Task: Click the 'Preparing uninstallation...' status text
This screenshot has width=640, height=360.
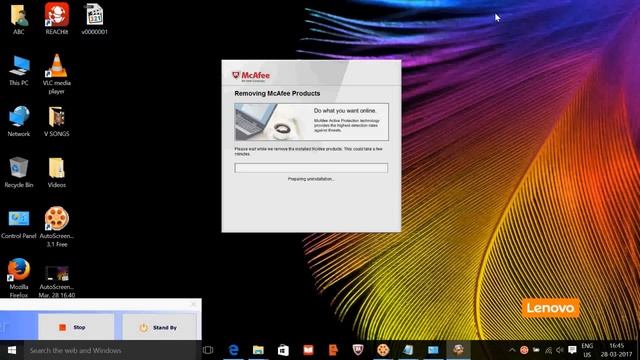Action: pos(311,179)
